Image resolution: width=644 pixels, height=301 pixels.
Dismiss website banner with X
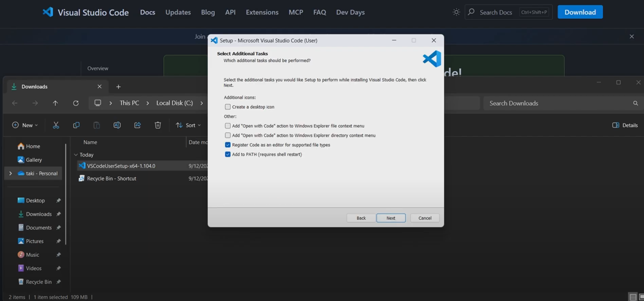pyautogui.click(x=631, y=36)
